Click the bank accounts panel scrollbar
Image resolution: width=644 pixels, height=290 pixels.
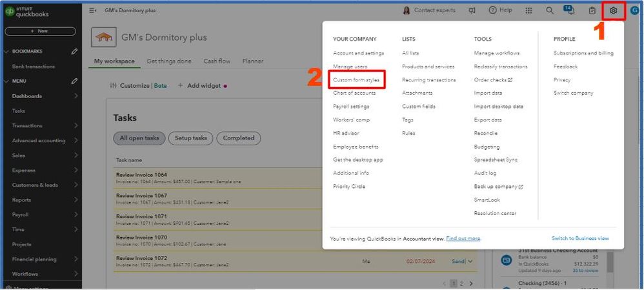pyautogui.click(x=610, y=262)
